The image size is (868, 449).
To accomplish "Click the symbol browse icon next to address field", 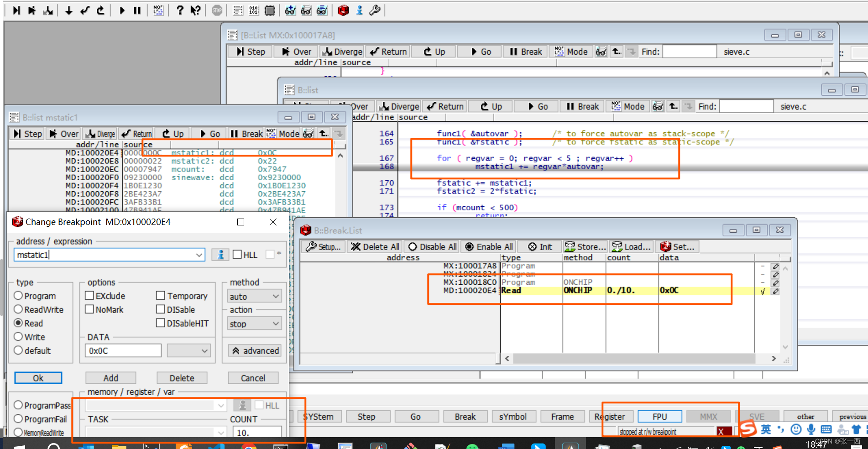I will pos(220,255).
